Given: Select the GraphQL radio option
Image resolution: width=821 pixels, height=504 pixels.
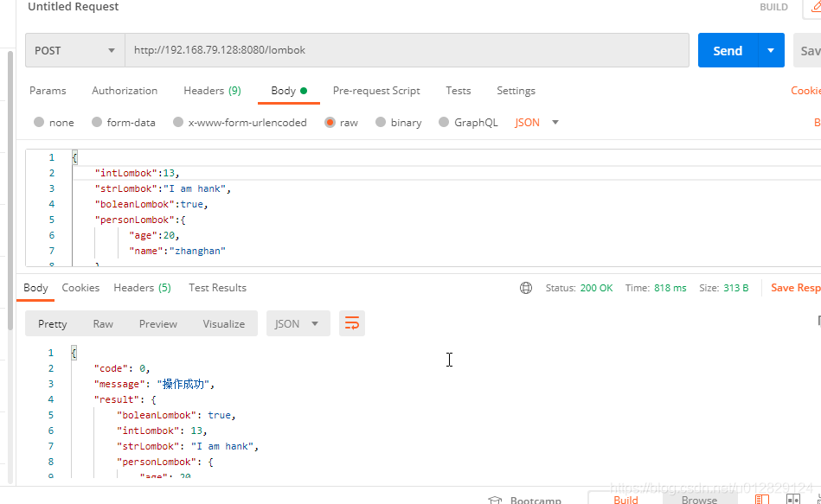Looking at the screenshot, I should (x=444, y=122).
